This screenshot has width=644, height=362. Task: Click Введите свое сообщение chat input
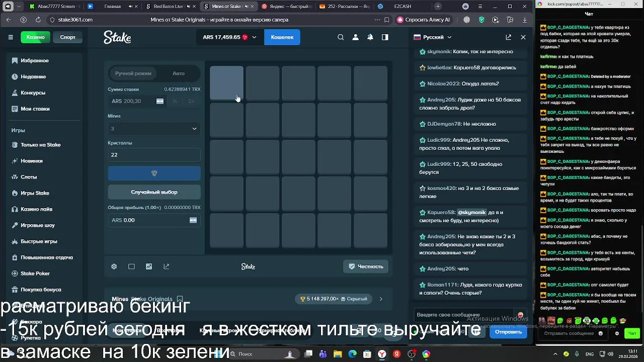click(x=463, y=315)
